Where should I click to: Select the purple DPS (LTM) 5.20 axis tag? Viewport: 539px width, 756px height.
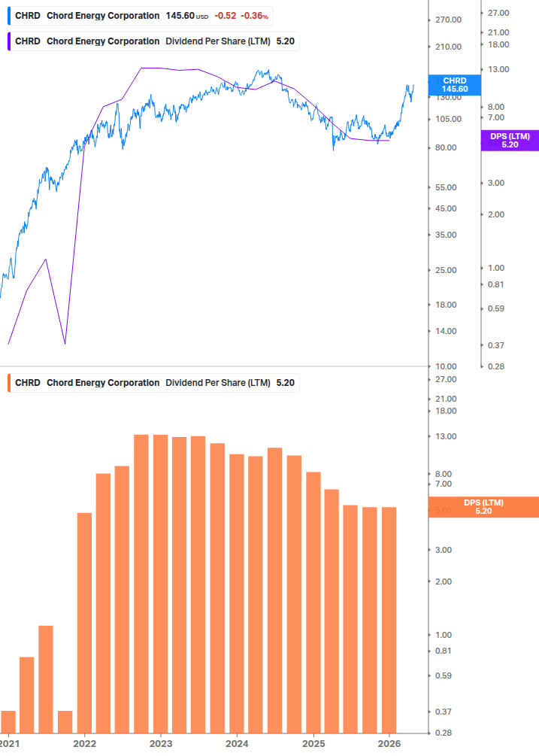(510, 141)
